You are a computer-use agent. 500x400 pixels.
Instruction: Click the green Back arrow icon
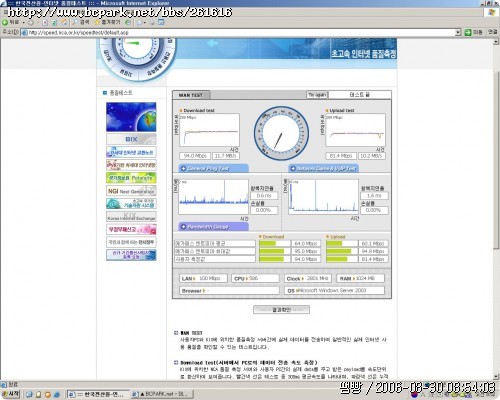[x=5, y=22]
